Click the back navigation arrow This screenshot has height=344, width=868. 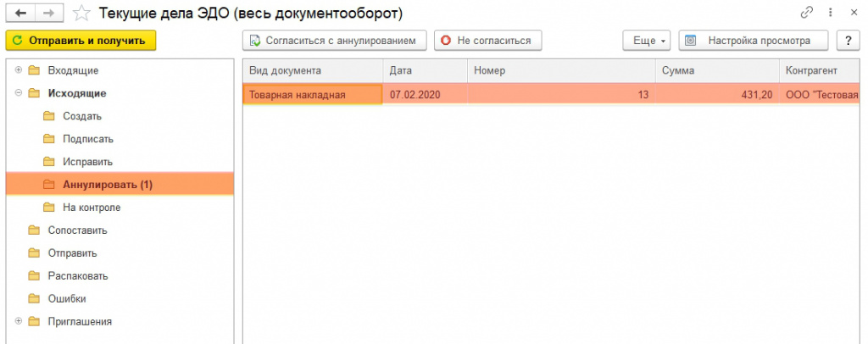tap(21, 14)
